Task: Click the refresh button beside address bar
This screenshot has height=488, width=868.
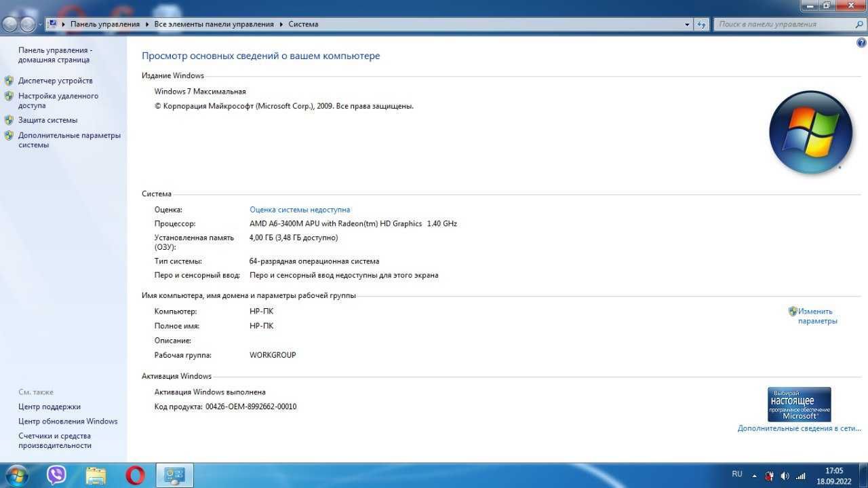Action: pos(703,24)
